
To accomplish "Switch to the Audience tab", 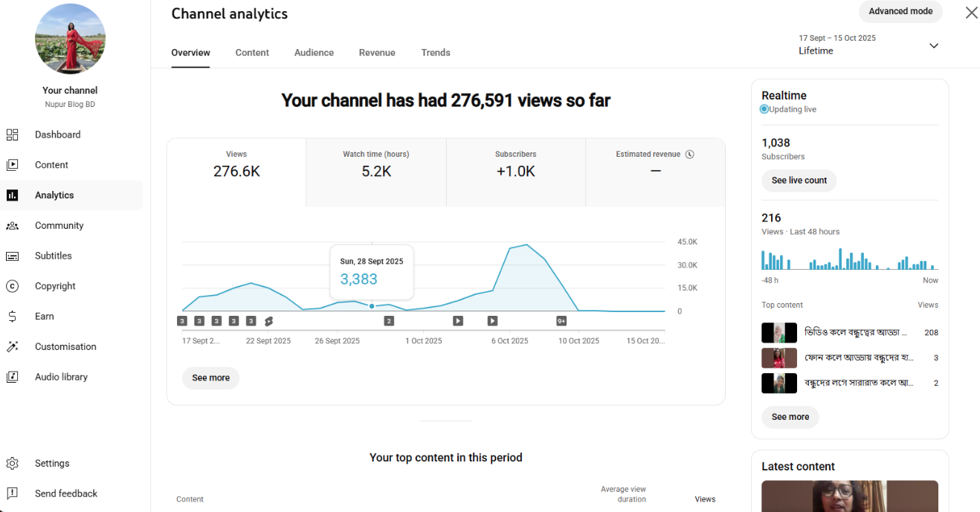I will (314, 53).
